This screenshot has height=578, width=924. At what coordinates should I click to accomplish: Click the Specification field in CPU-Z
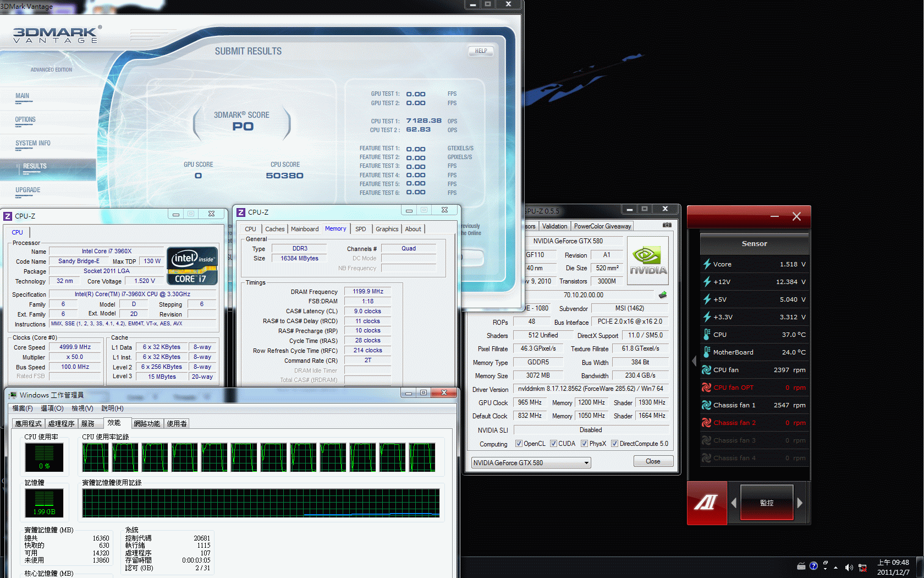pos(133,295)
